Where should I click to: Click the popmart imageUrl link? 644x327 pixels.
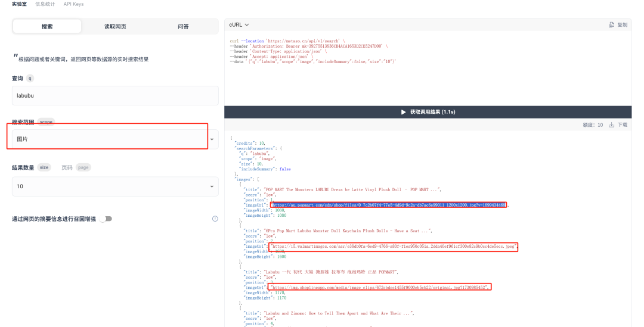pyautogui.click(x=389, y=205)
